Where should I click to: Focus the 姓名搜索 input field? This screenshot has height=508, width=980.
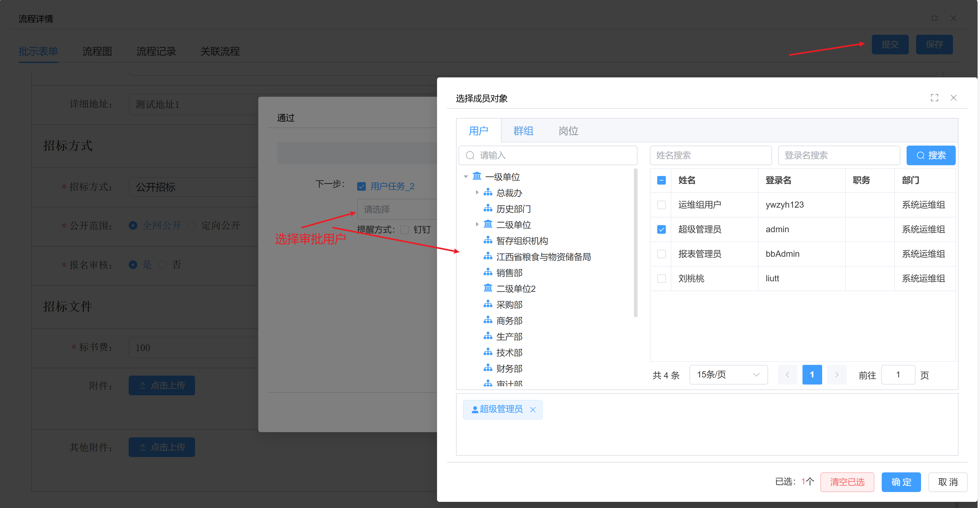tap(711, 155)
